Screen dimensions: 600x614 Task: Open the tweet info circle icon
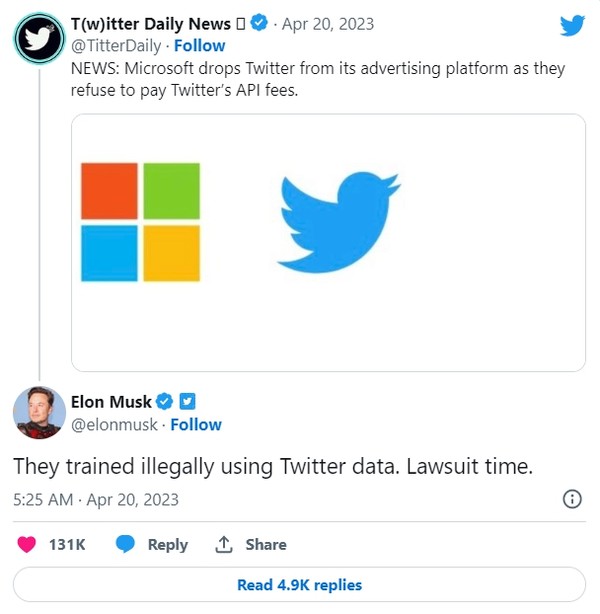573,498
